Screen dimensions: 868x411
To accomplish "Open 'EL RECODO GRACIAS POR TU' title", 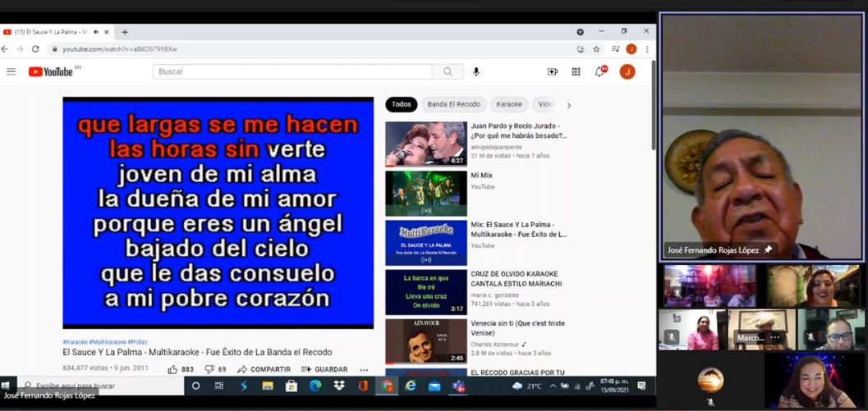I will tap(518, 372).
